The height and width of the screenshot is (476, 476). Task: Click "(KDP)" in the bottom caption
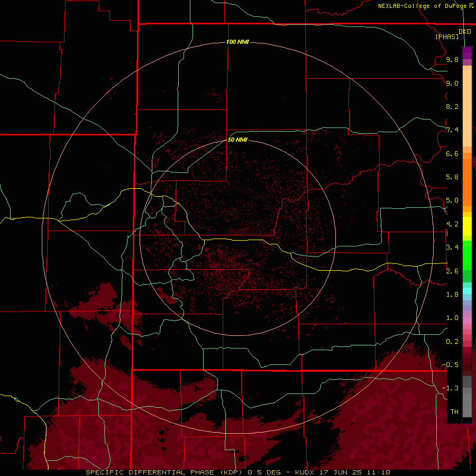tap(232, 472)
